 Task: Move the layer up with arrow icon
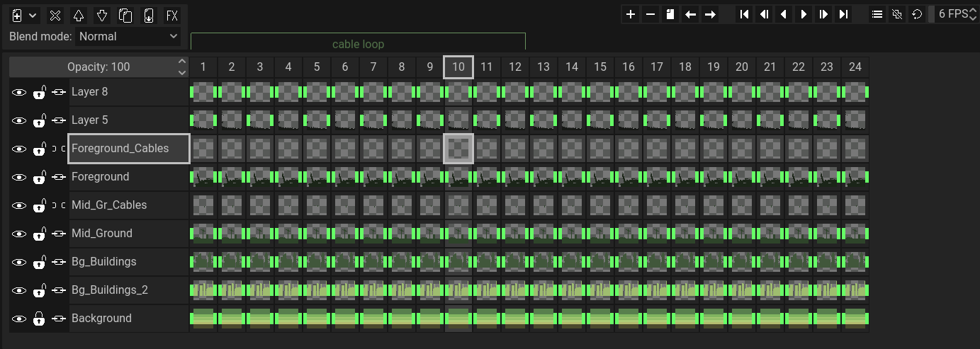pos(79,15)
